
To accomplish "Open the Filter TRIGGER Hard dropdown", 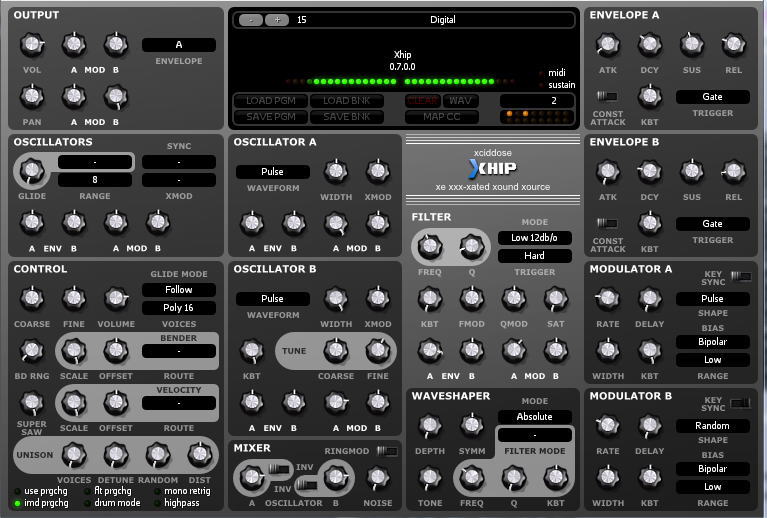I will coord(535,256).
